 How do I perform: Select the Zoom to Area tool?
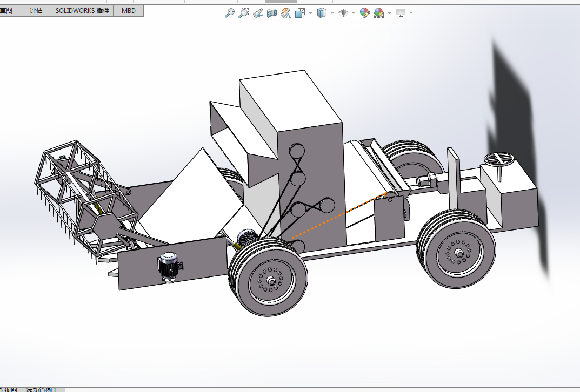click(244, 13)
